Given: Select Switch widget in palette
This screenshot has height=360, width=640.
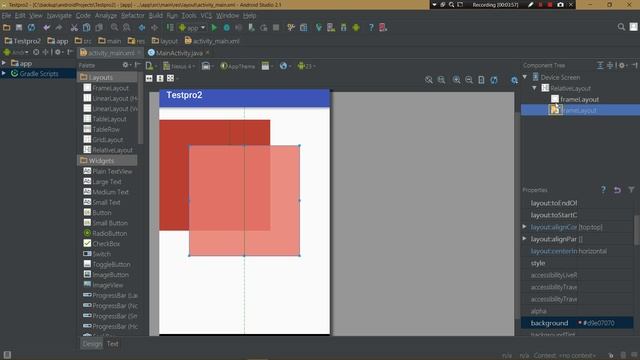Looking at the screenshot, I should tap(97, 254).
